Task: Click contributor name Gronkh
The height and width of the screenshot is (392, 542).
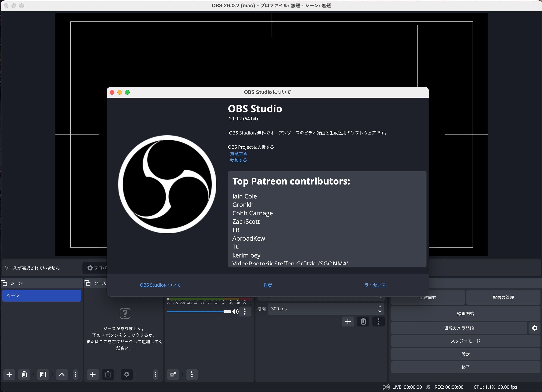Action: [243, 205]
